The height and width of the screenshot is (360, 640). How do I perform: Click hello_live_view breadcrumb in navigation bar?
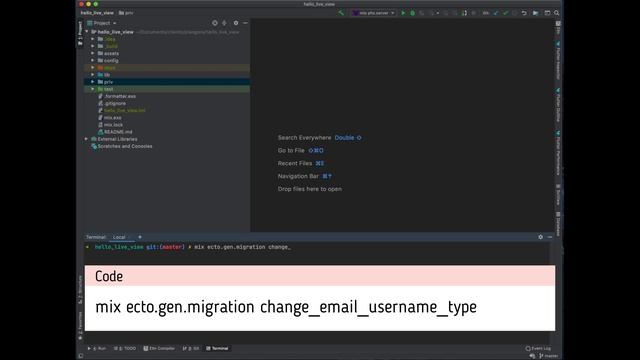[97, 13]
